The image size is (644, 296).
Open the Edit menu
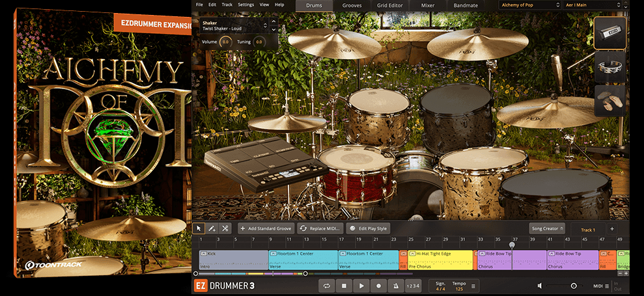point(212,5)
